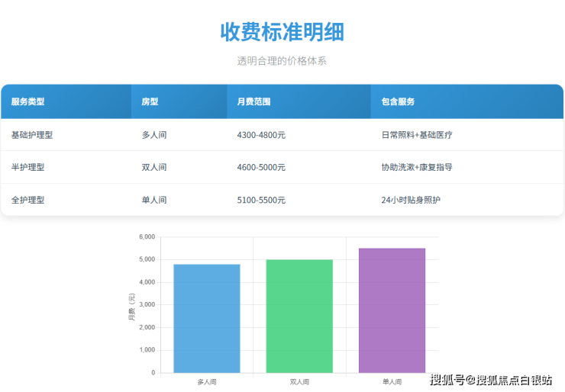This screenshot has width=565, height=392.
Task: Select the 房型 column header
Action: 150,101
